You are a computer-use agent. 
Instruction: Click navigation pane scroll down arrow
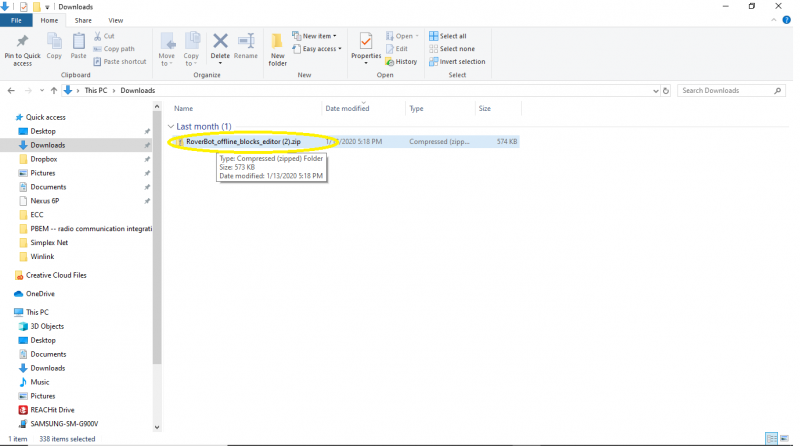(x=157, y=428)
